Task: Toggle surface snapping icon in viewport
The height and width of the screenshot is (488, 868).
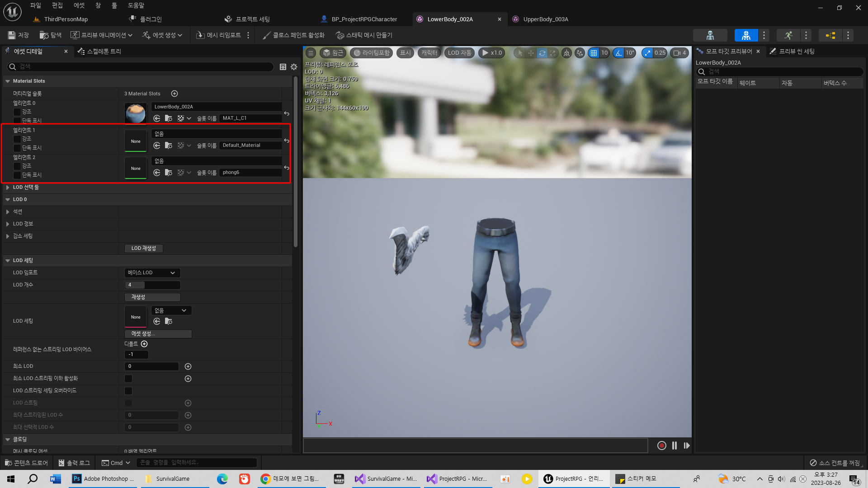Action: [580, 53]
